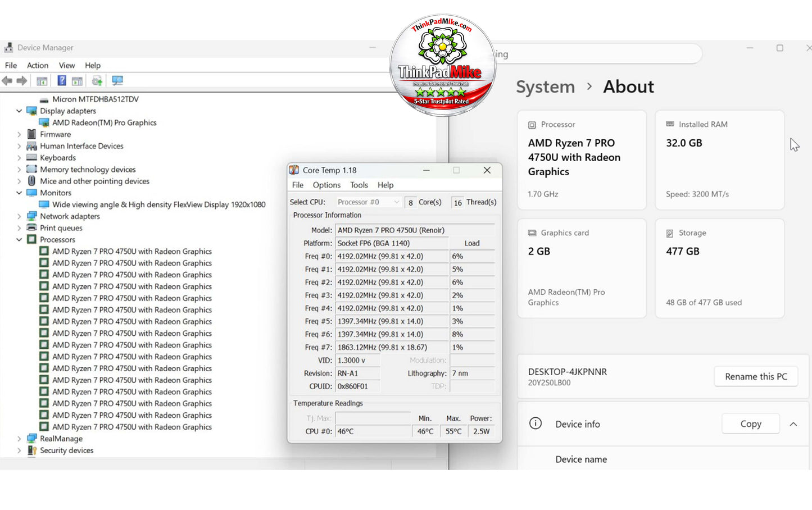
Task: Click the Processors category icon
Action: [31, 239]
